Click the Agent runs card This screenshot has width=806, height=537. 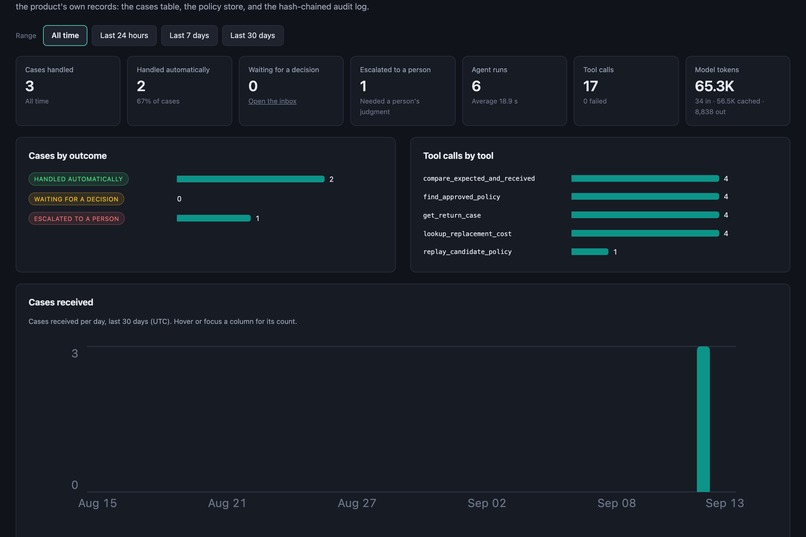coord(514,91)
